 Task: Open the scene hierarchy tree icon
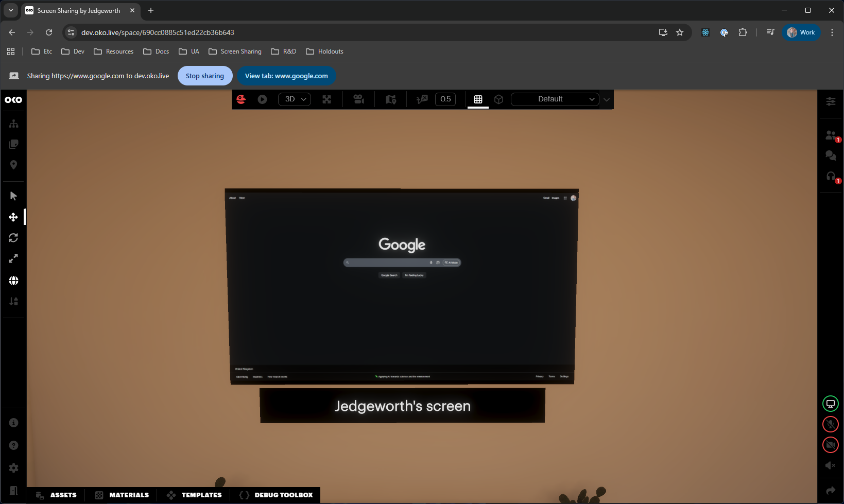point(13,124)
